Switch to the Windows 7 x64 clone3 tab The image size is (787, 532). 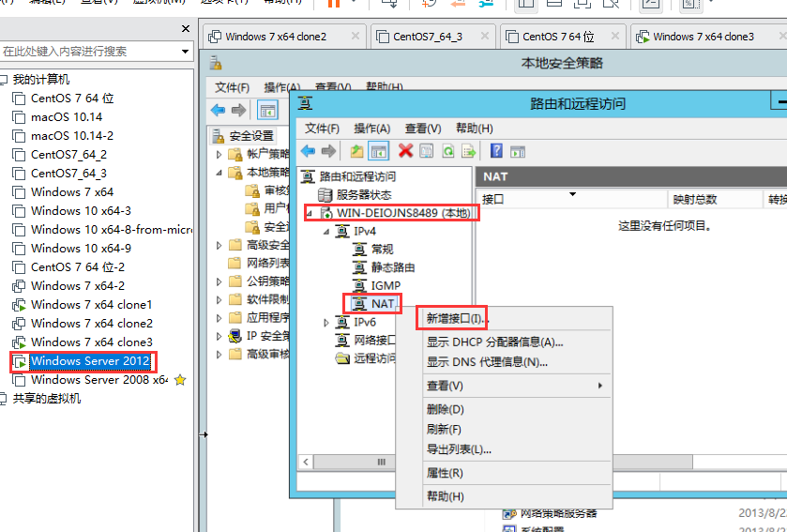[x=709, y=37]
